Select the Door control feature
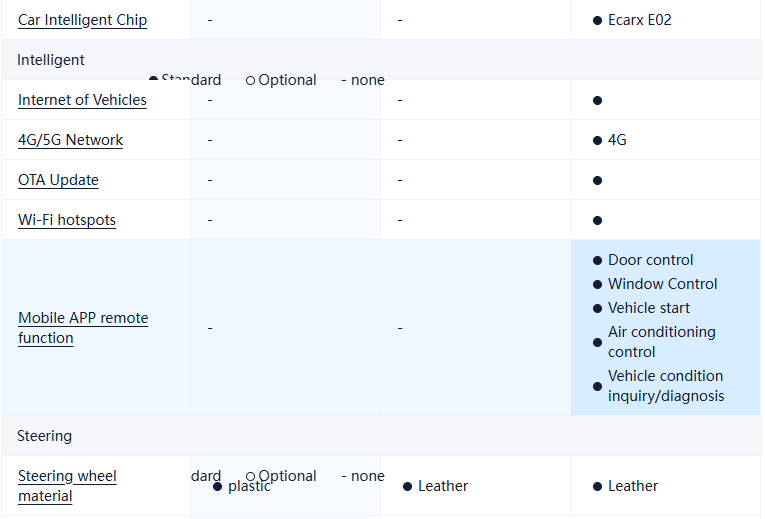 (650, 260)
